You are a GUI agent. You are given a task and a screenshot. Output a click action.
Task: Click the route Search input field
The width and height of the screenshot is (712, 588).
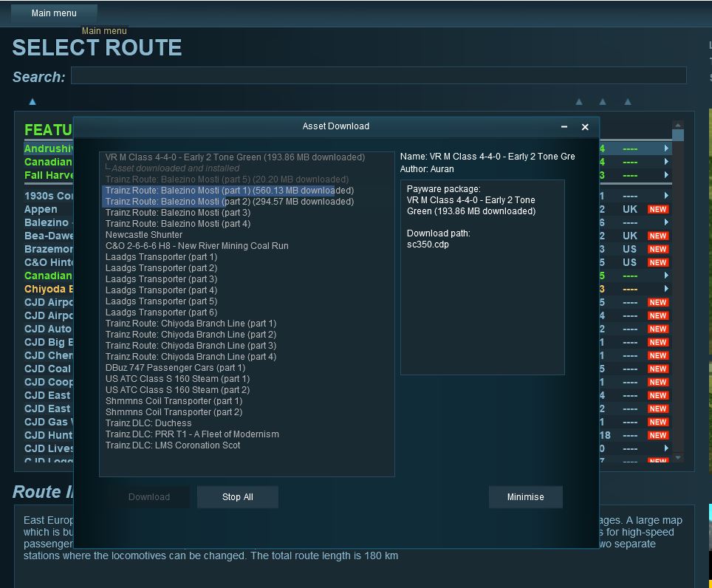378,75
